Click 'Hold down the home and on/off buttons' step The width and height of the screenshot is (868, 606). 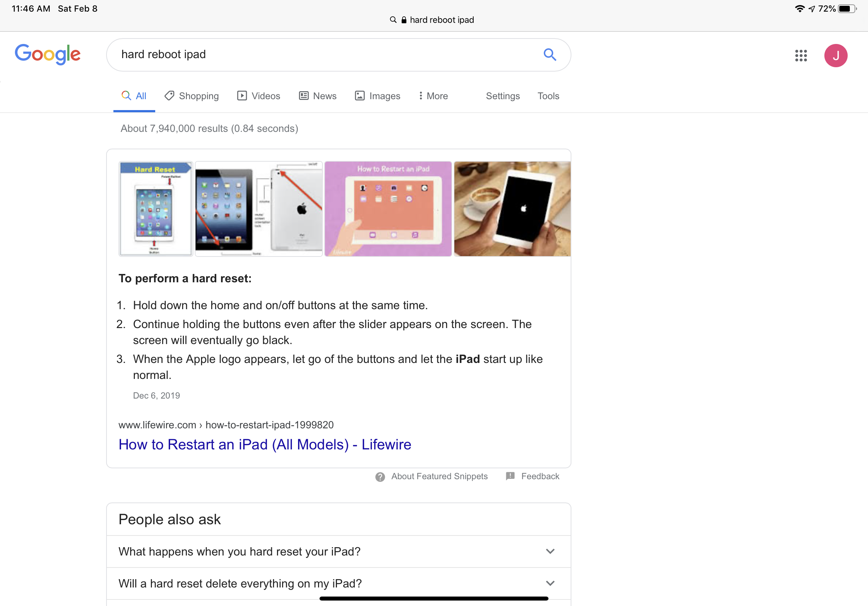(280, 305)
